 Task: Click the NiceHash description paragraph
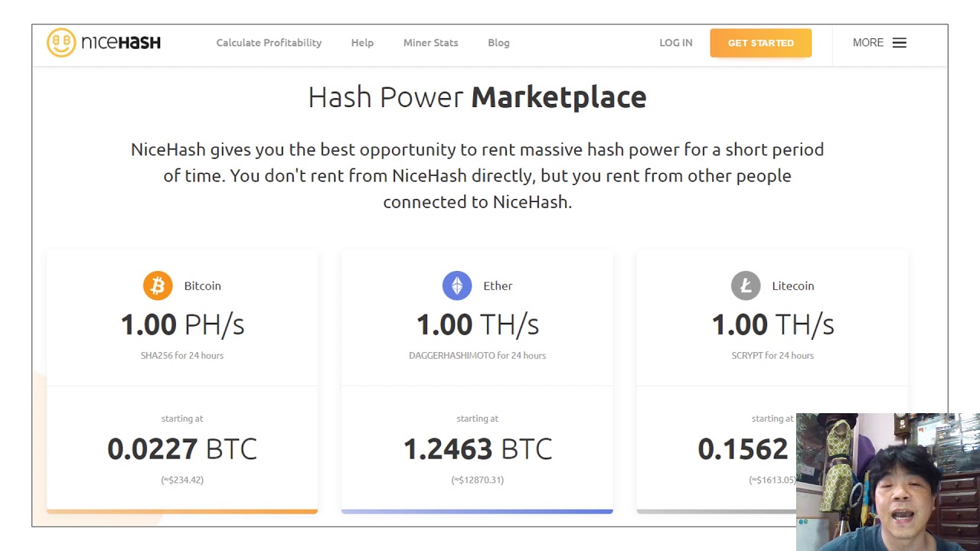point(478,175)
